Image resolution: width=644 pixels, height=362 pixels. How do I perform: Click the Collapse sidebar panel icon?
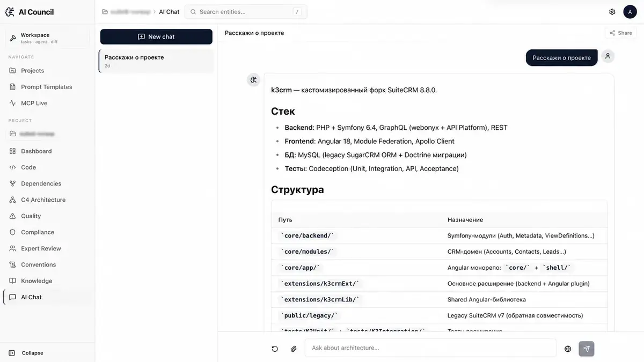click(12, 353)
